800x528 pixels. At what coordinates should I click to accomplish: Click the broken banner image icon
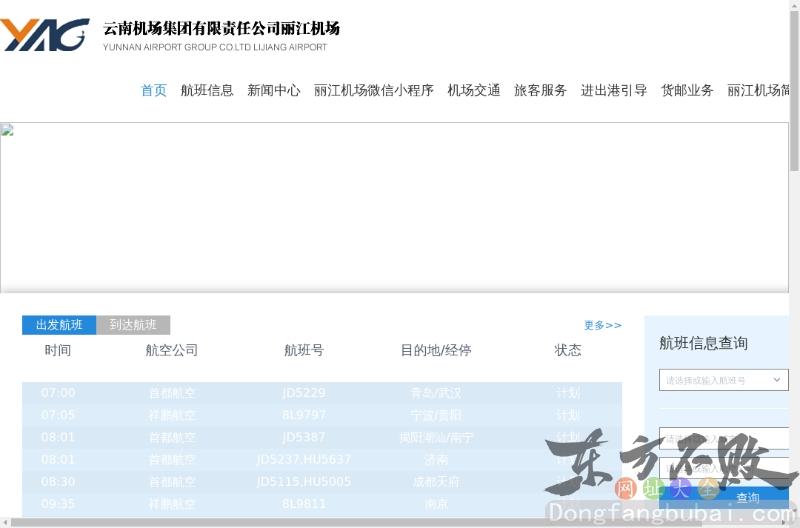coord(7,130)
